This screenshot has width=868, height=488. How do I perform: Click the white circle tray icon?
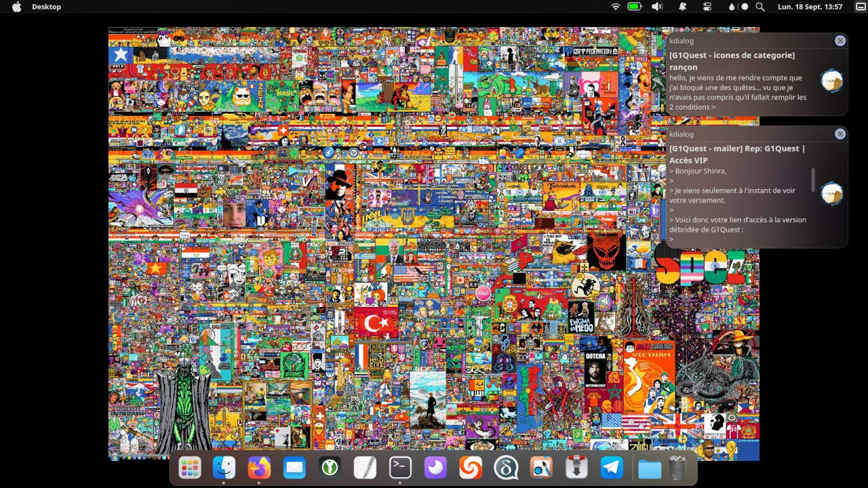745,7
